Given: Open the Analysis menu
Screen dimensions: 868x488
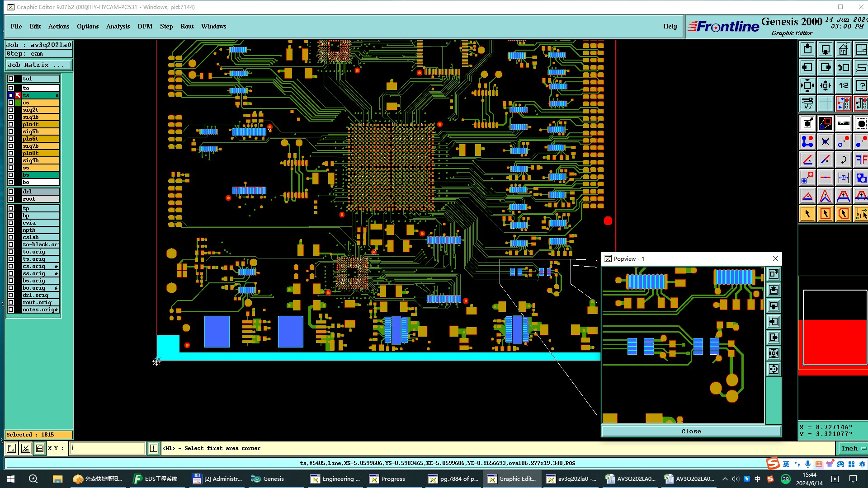Looking at the screenshot, I should [x=118, y=26].
